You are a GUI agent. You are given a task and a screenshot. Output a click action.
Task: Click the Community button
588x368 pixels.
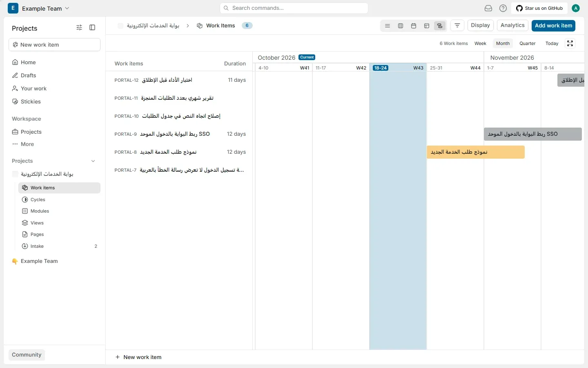(x=27, y=355)
